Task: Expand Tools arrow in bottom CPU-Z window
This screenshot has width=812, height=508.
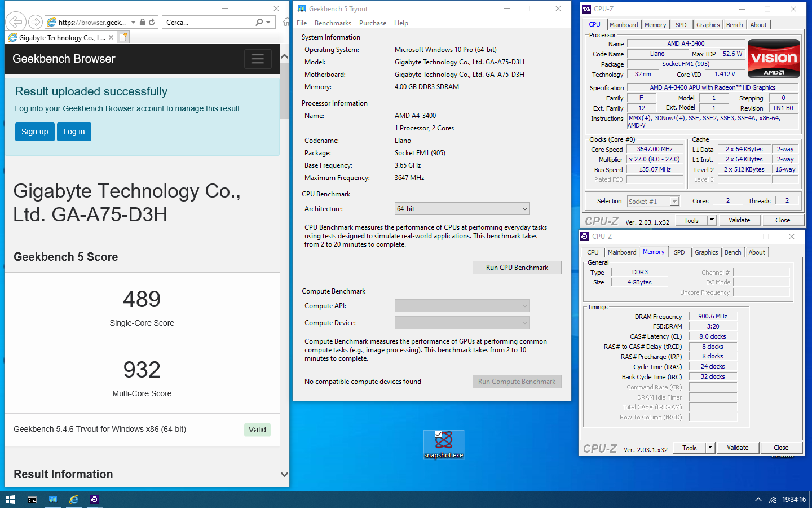Action: point(710,448)
